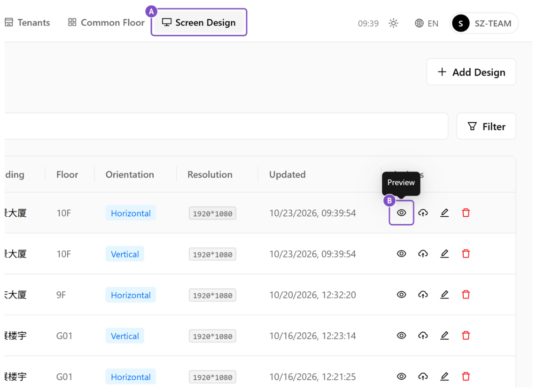Screen dimensions: 537x392
Task: Delete the G01 Horizontal design
Action: (466, 377)
